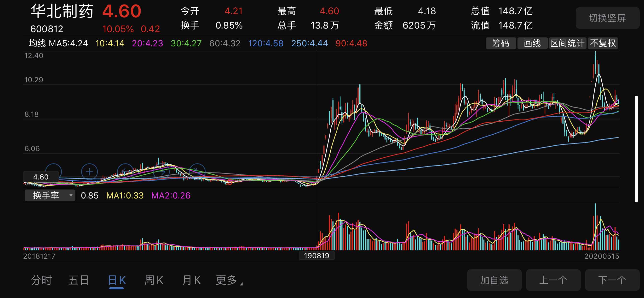
Task: Expand the 更多 period menu
Action: point(229,280)
